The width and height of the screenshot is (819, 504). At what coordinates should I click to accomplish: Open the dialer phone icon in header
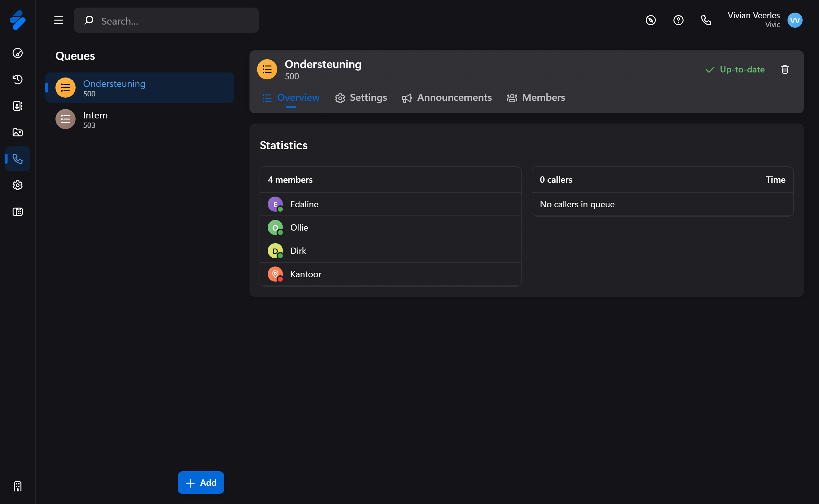click(x=706, y=20)
